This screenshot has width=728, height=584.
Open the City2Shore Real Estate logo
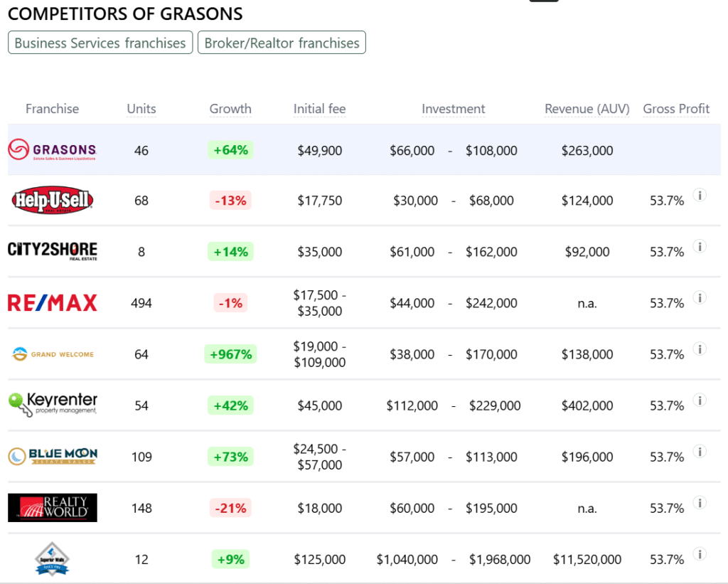point(52,251)
